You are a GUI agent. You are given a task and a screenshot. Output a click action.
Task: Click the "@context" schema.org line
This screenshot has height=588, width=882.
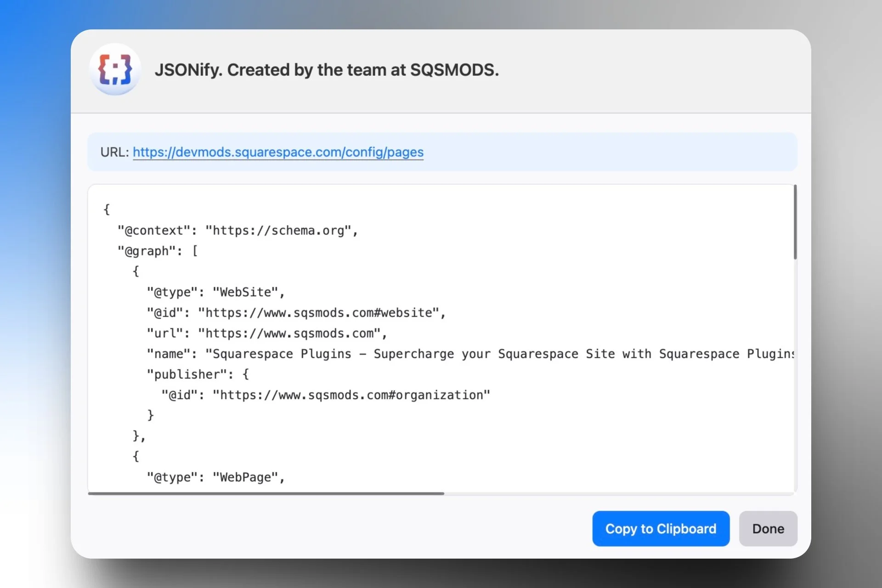(237, 230)
